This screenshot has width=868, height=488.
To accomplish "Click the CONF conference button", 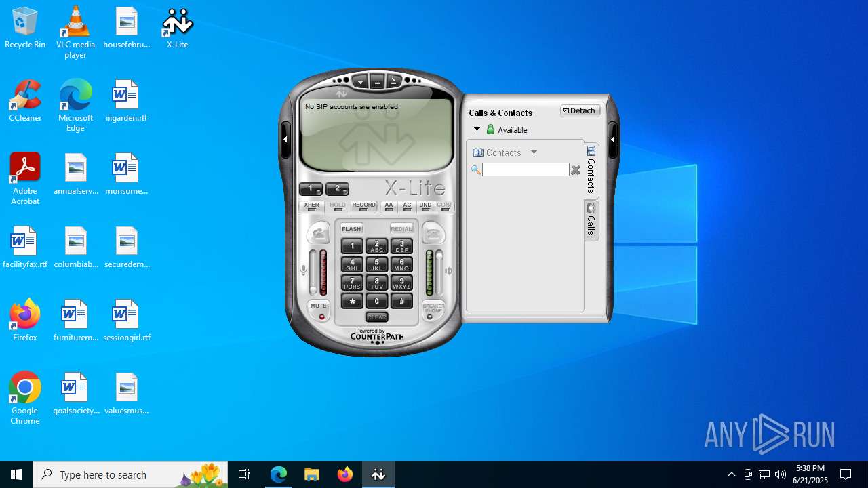I will click(445, 207).
